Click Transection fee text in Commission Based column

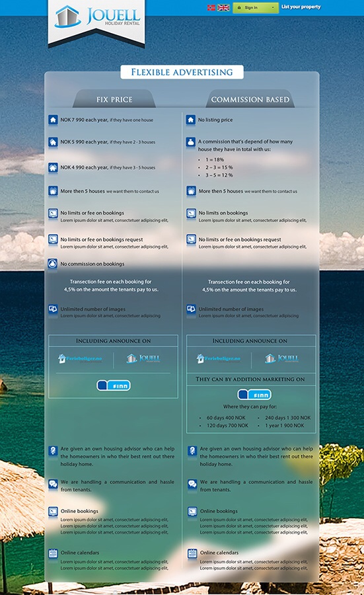click(x=249, y=286)
